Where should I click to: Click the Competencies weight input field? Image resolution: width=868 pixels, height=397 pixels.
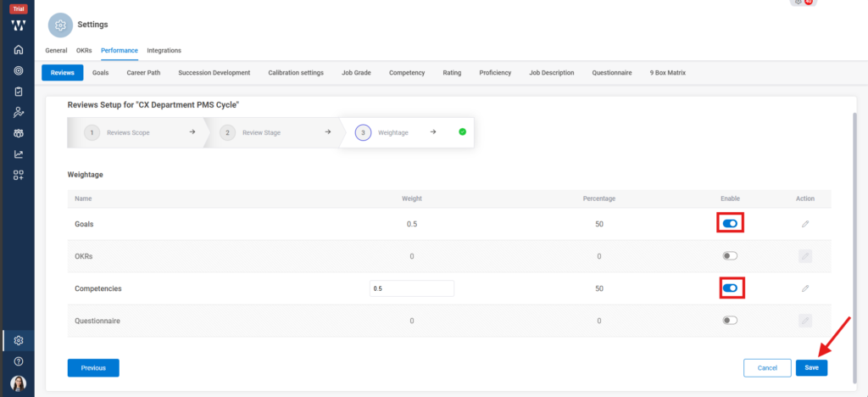pos(412,288)
